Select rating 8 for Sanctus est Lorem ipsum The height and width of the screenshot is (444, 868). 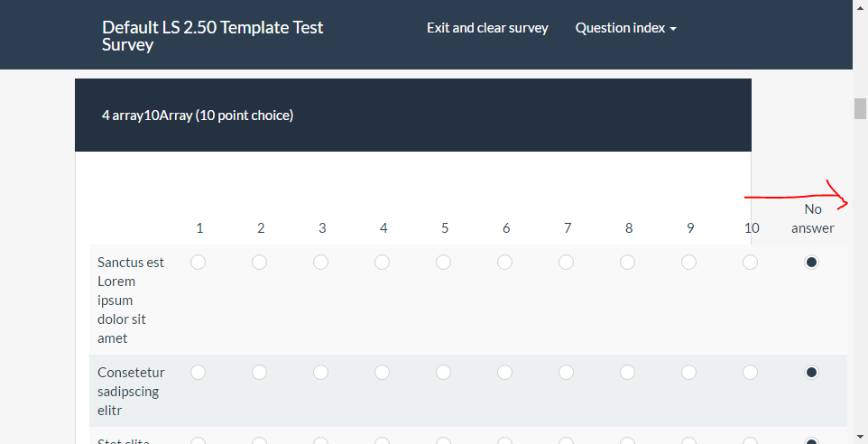(628, 263)
